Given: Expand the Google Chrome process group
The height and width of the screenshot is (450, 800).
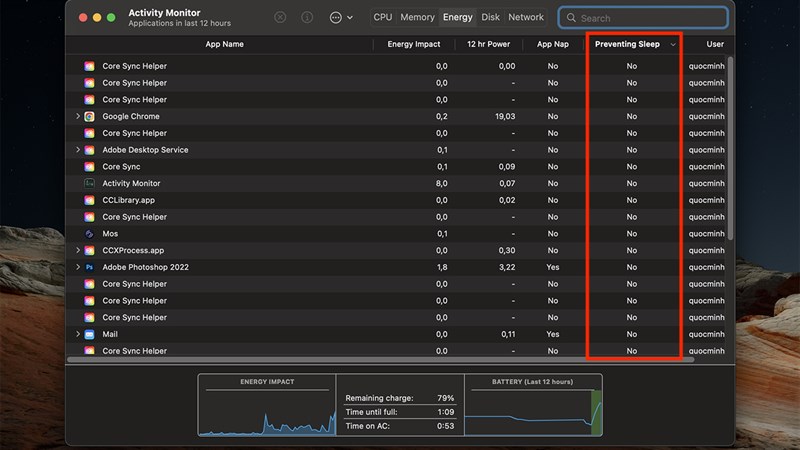Looking at the screenshot, I should [78, 117].
